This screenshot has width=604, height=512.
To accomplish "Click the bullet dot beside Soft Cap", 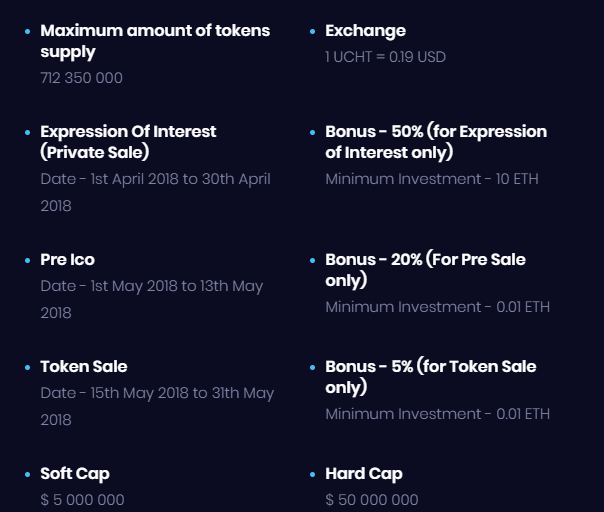I will pyautogui.click(x=28, y=474).
